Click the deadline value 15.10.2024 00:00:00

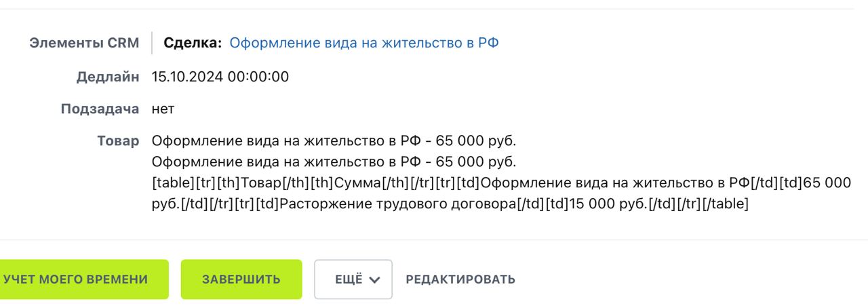coord(220,77)
